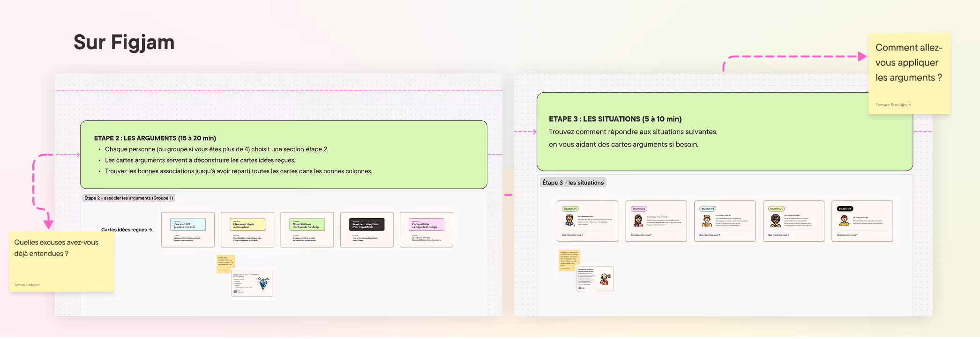The height and width of the screenshot is (339, 980).
Task: Select the "Comment allez-vous appliquer les arguments ?" sticky
Action: click(x=909, y=73)
